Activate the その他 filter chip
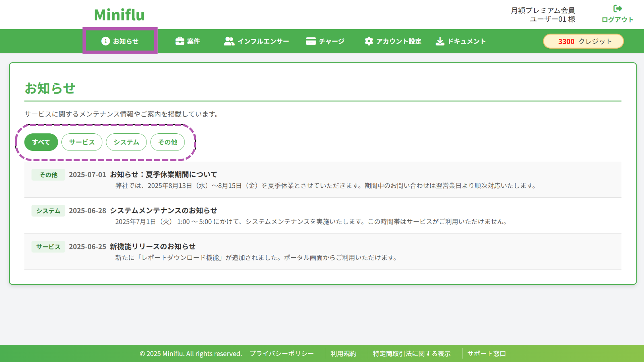 click(167, 142)
